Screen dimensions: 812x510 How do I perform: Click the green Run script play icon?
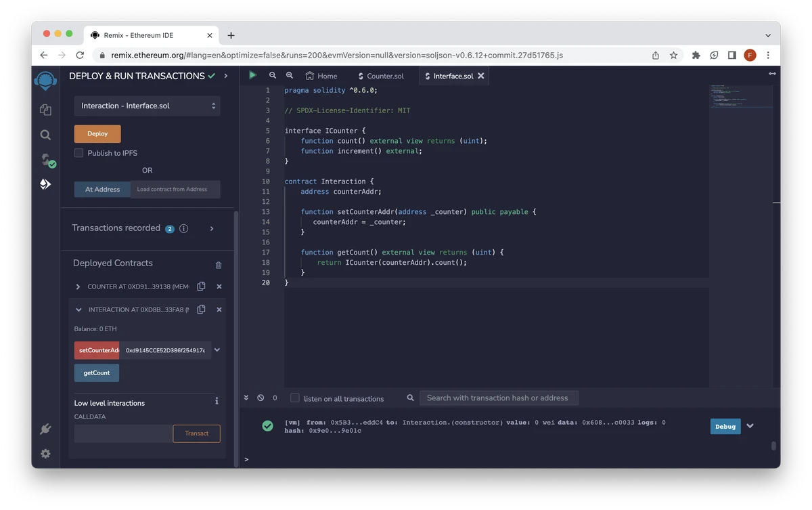pyautogui.click(x=252, y=75)
